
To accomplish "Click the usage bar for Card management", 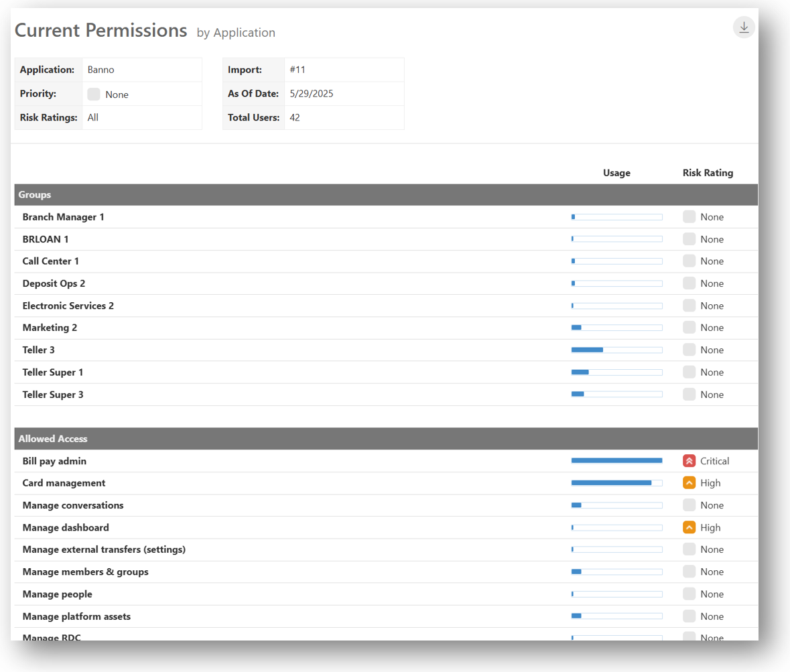I will (616, 483).
